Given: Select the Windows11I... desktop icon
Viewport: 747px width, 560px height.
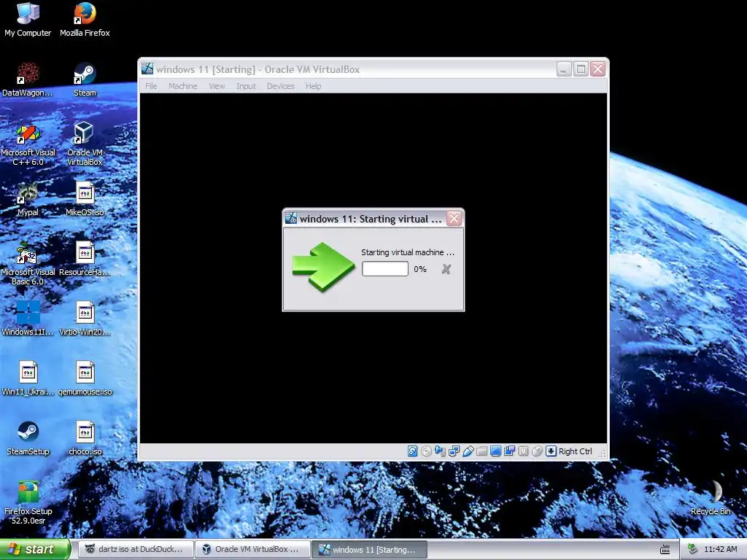Looking at the screenshot, I should coord(28,319).
